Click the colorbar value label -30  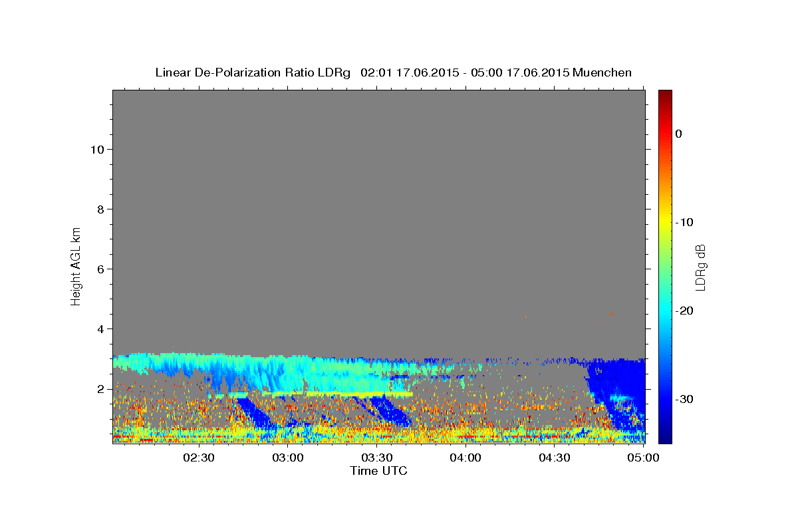(684, 399)
